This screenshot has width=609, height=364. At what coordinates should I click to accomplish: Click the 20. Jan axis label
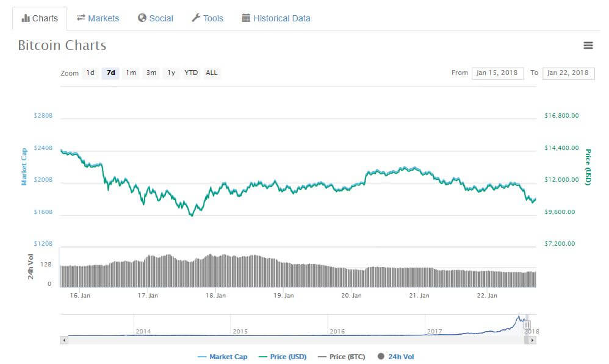[351, 295]
